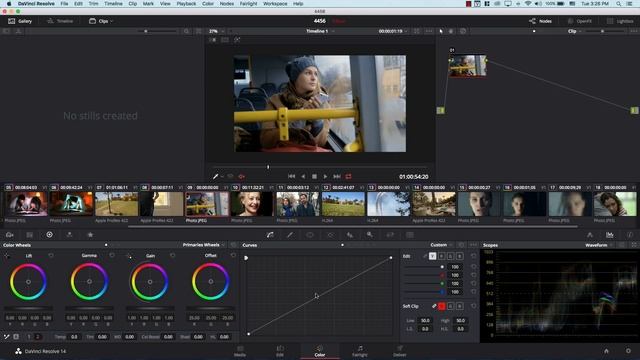The image size is (640, 360).
Task: Open the Clip node graph mode dropdown
Action: click(575, 31)
